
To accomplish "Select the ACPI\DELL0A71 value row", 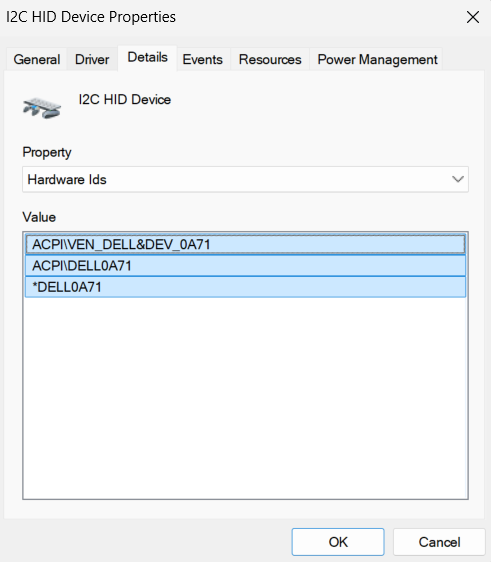I will click(246, 266).
